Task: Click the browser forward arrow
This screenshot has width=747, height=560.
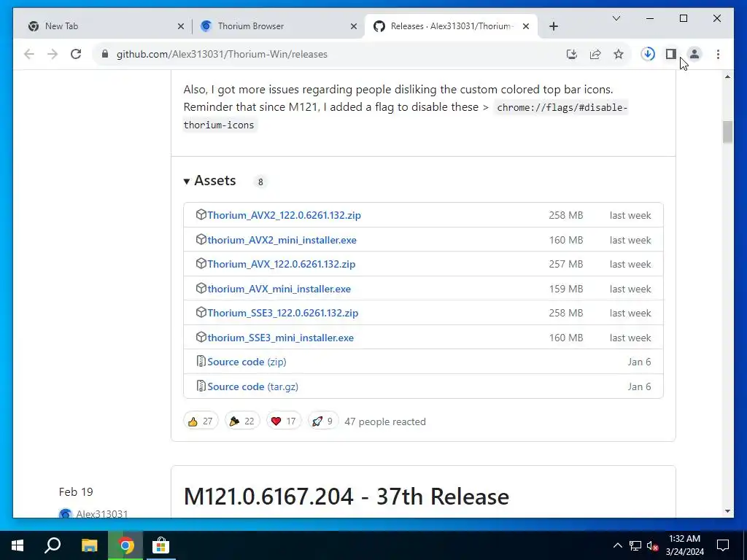Action: tap(53, 54)
